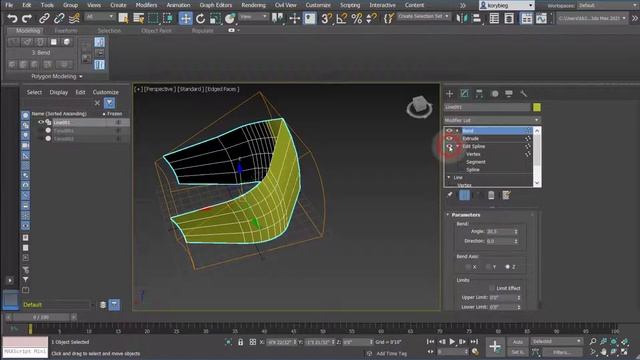Image resolution: width=640 pixels, height=360 pixels.
Task: Toggle Show End Result button in modifier stack
Action: coord(464,195)
